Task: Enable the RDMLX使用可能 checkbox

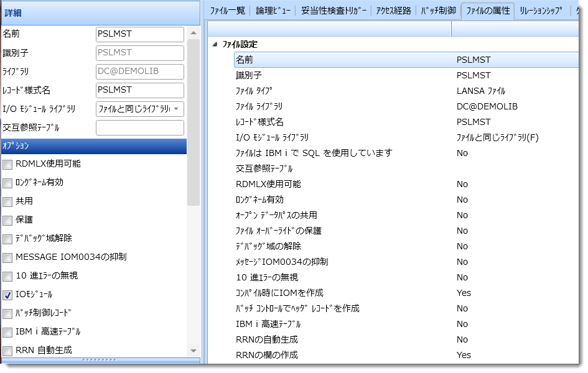Action: coord(7,165)
